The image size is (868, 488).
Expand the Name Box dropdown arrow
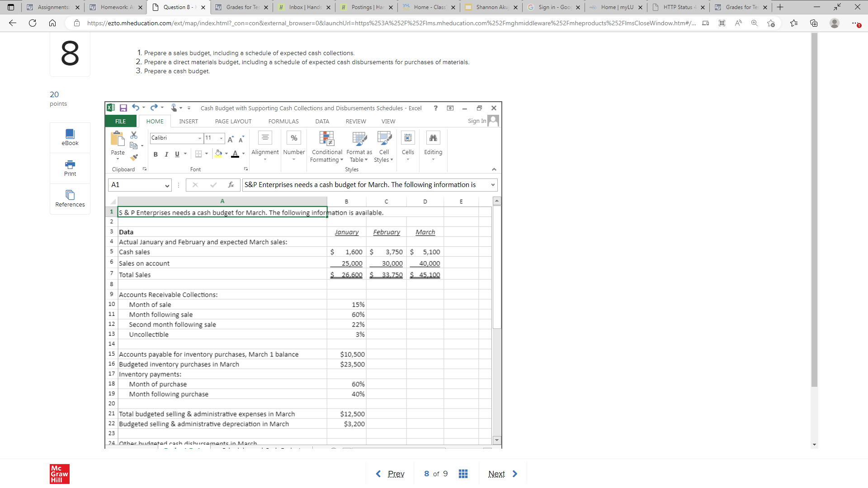(167, 185)
